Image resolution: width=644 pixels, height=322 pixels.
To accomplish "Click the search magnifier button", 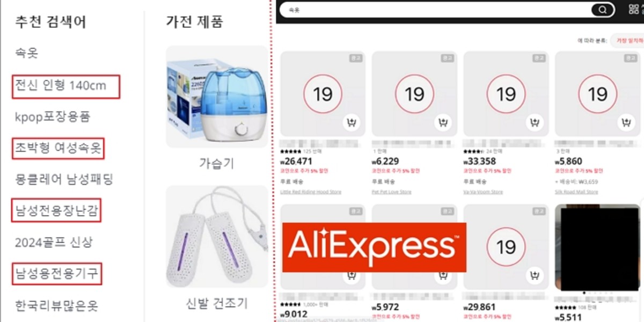I will click(603, 10).
